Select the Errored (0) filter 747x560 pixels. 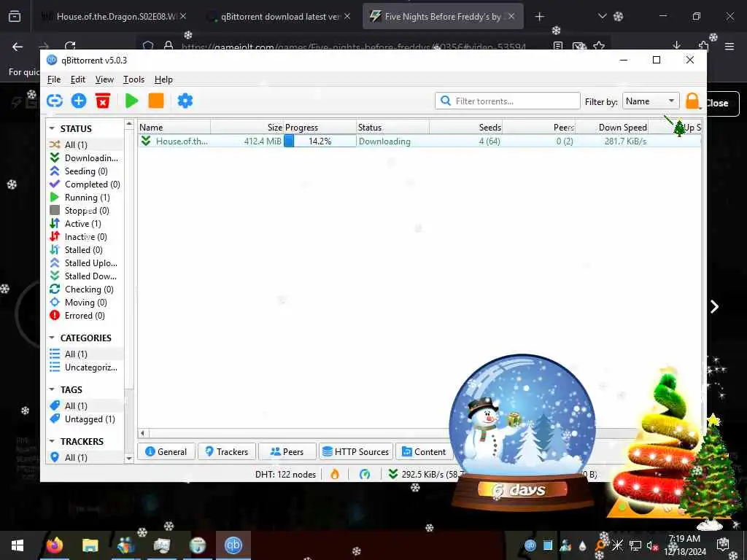(x=85, y=315)
